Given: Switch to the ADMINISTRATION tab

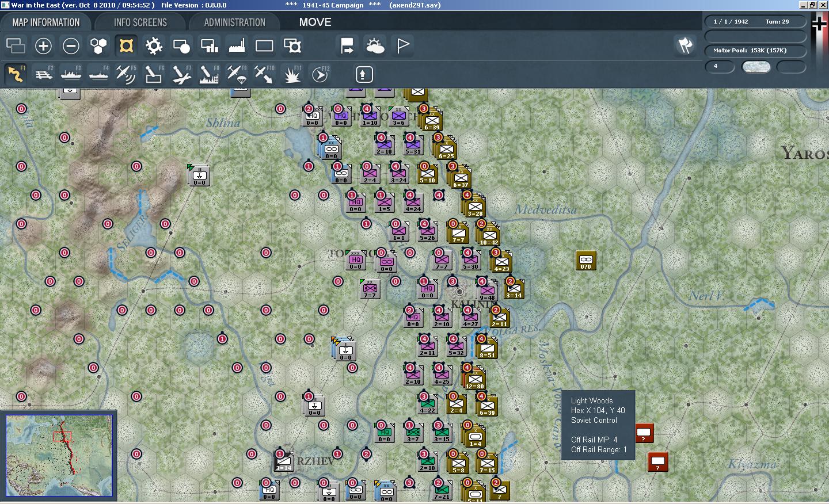Looking at the screenshot, I should (234, 22).
